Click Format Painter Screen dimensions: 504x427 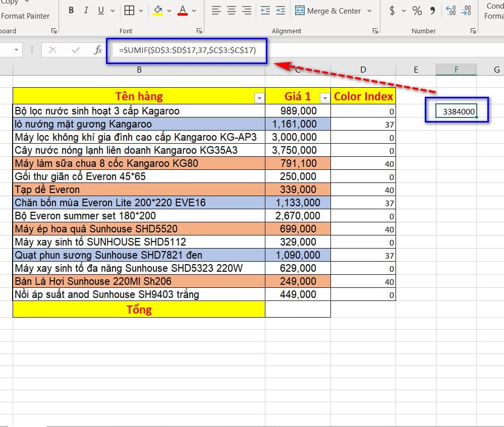point(25,16)
